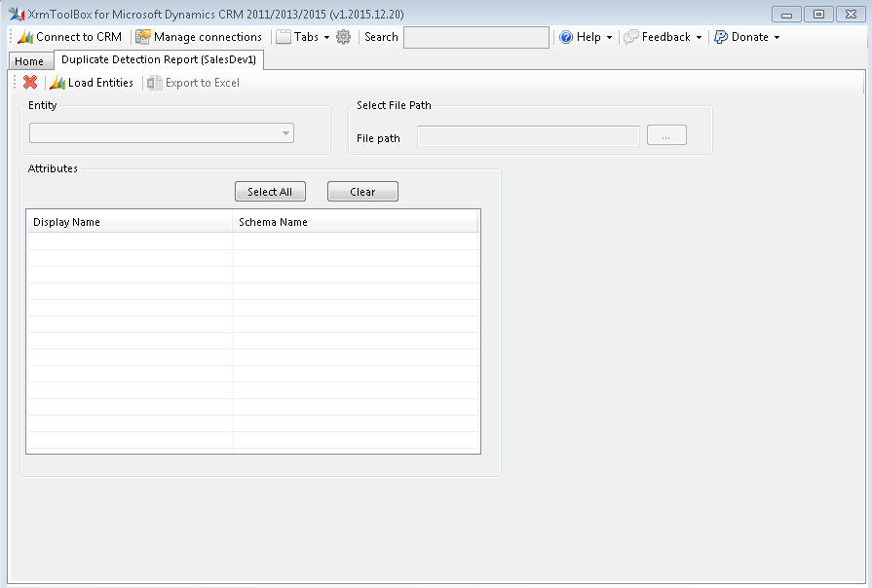Expand the Tabs dropdown arrow

[x=326, y=37]
